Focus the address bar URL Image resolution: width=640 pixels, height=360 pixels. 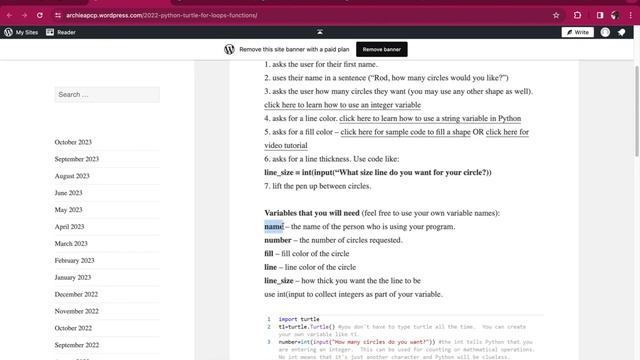(x=162, y=16)
